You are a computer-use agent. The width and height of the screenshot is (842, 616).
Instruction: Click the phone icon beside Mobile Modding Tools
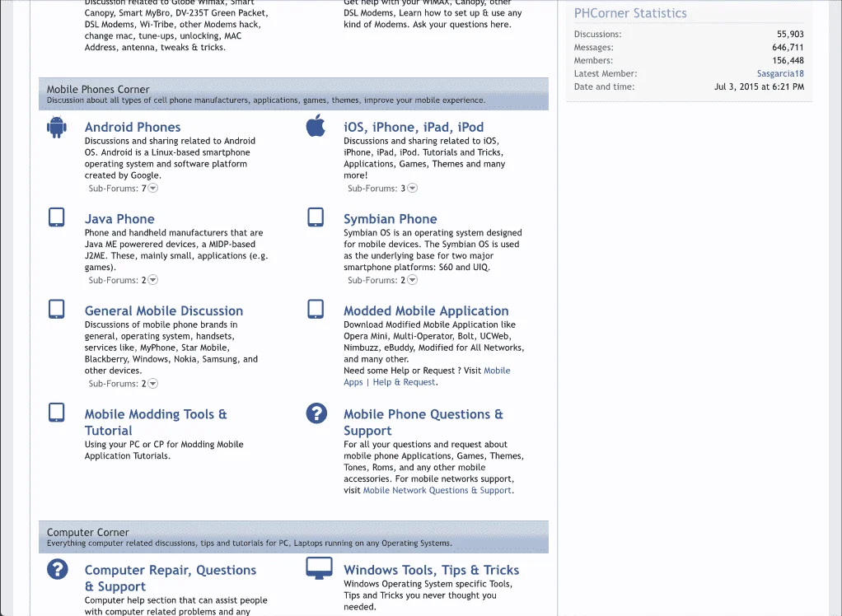[56, 413]
